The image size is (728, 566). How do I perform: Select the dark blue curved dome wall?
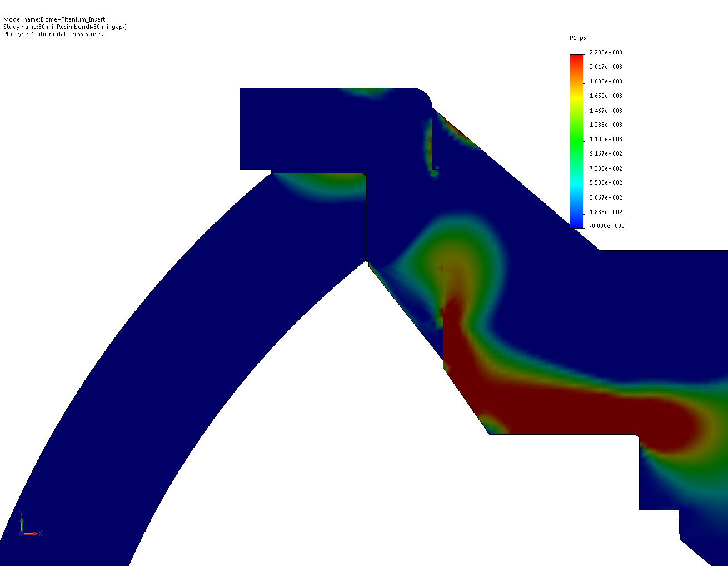pyautogui.click(x=167, y=361)
